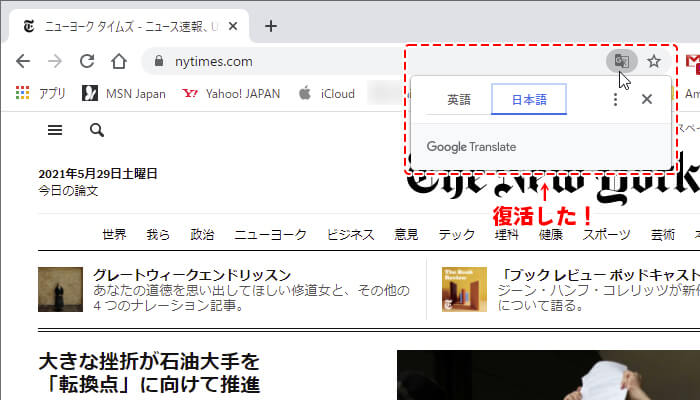Open the Book Review podcast thumbnail

(x=464, y=289)
